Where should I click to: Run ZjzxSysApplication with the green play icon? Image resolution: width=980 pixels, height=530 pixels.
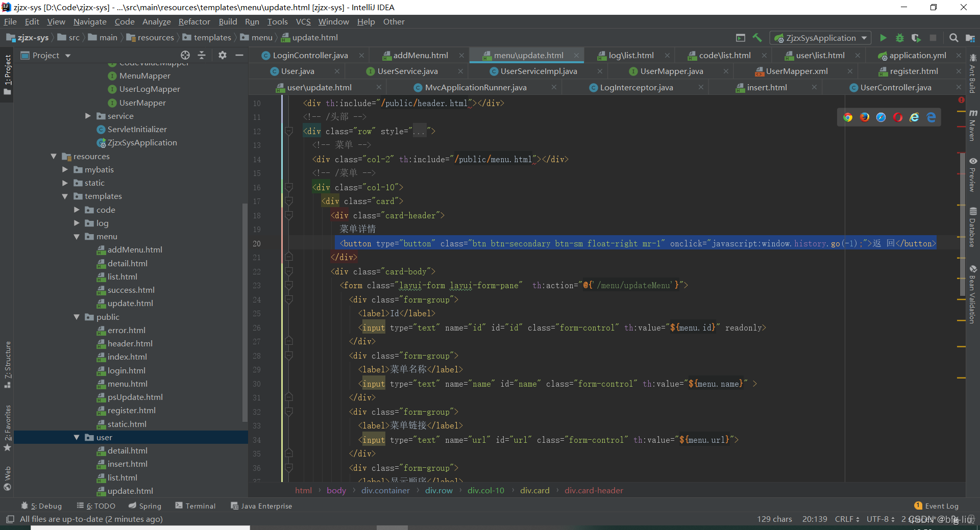883,38
